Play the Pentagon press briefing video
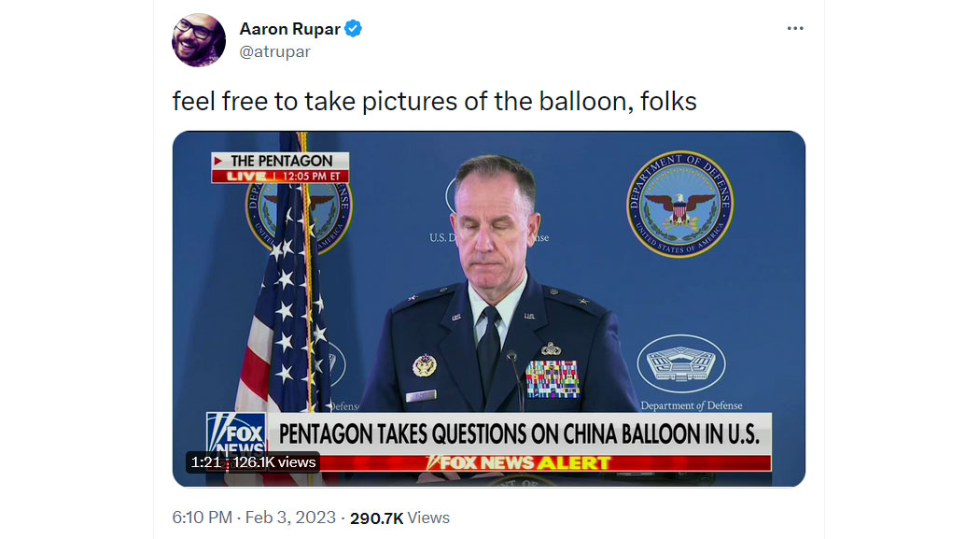 (489, 308)
